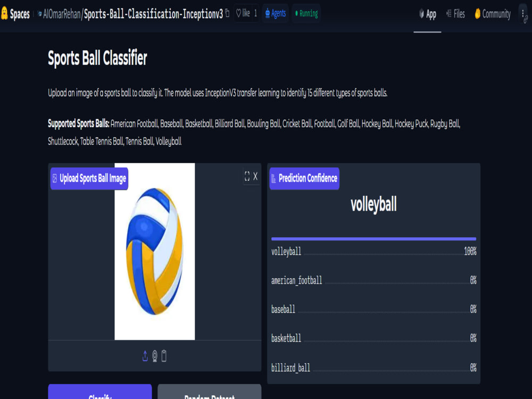Image resolution: width=532 pixels, height=399 pixels.
Task: Click the like count number 1
Action: (x=255, y=13)
